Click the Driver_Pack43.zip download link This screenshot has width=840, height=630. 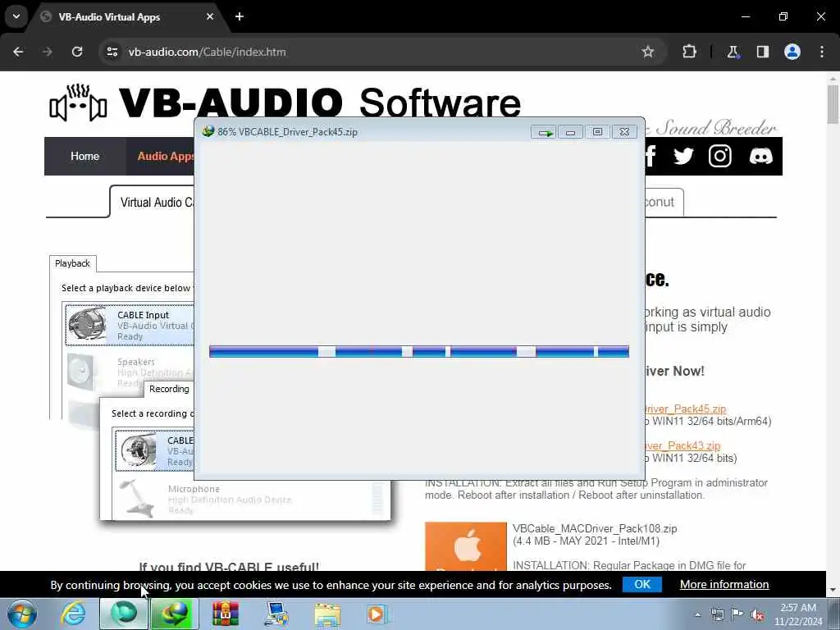pyautogui.click(x=683, y=445)
